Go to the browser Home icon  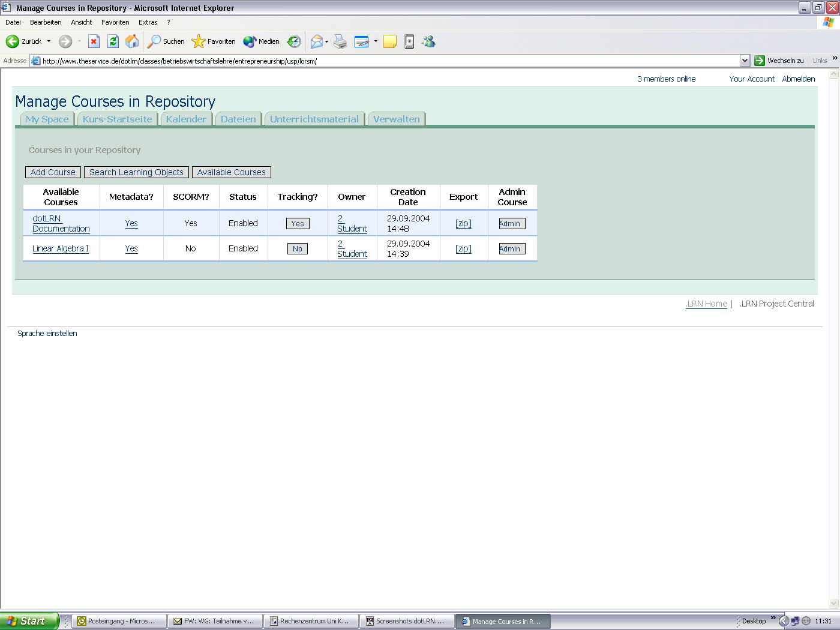(x=132, y=41)
